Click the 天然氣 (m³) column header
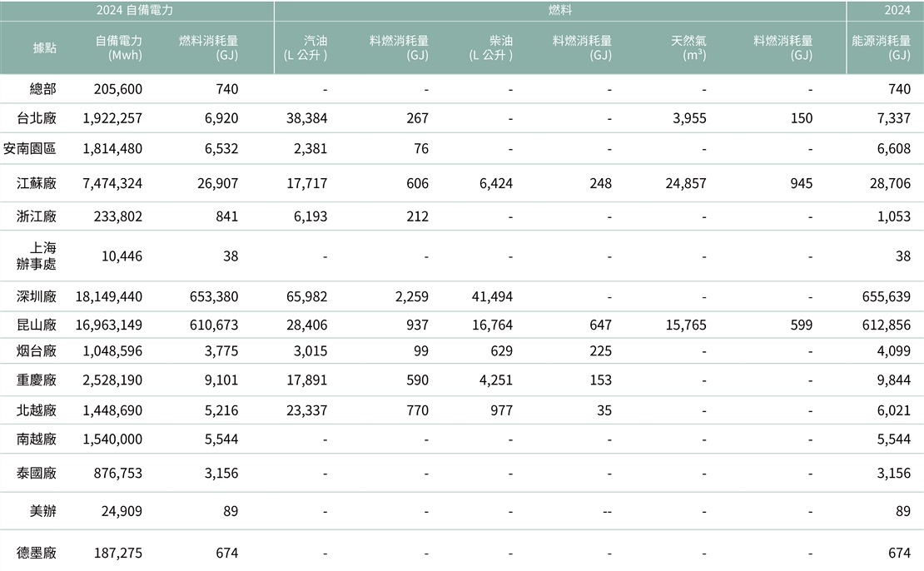 point(688,47)
